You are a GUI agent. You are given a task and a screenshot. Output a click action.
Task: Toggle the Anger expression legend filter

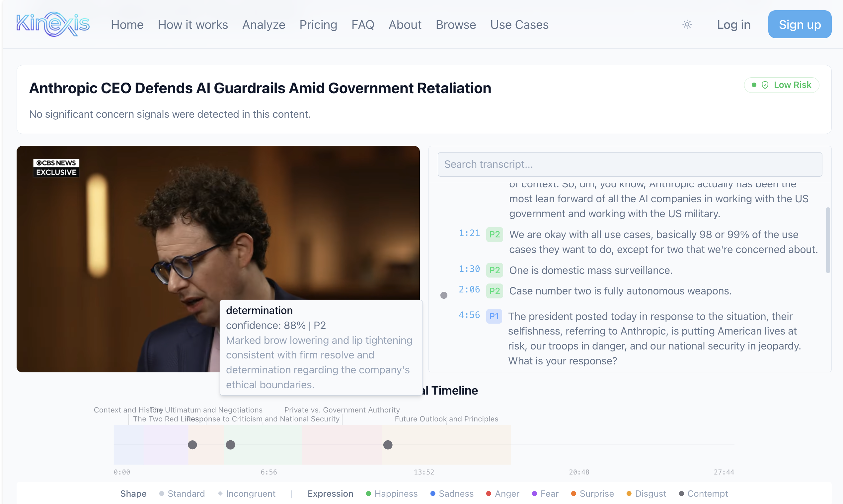pos(503,493)
